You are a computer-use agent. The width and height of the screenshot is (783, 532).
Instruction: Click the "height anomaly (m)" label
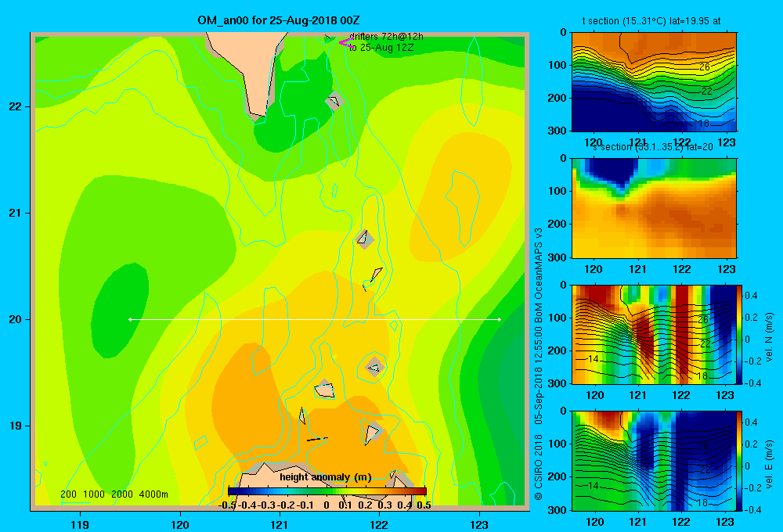(x=326, y=477)
